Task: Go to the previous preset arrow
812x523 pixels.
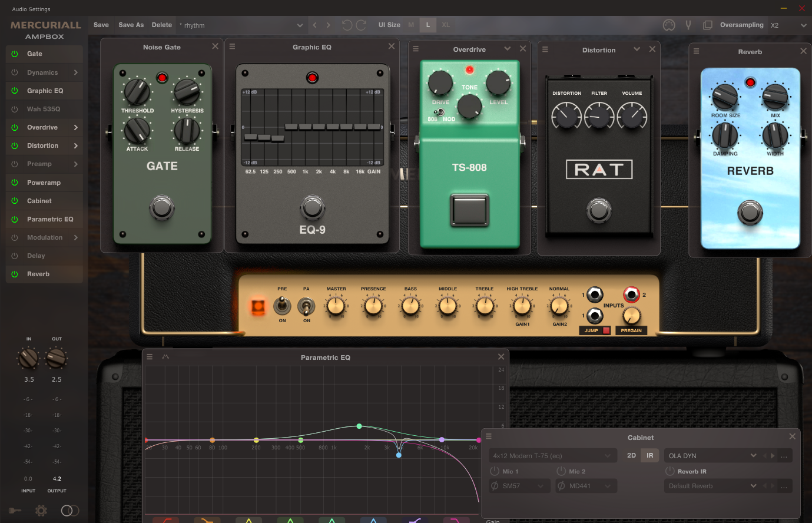Action: [314, 25]
